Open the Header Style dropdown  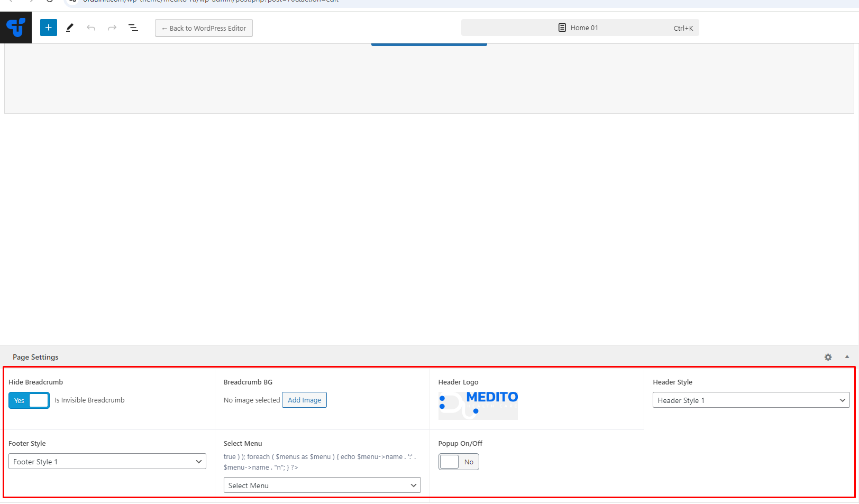coord(751,400)
